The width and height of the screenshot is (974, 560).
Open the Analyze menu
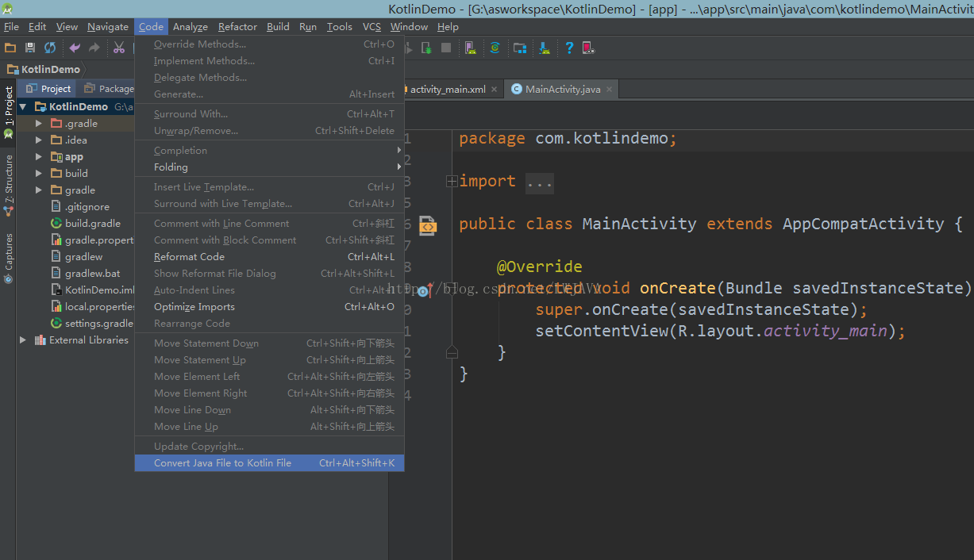point(191,26)
